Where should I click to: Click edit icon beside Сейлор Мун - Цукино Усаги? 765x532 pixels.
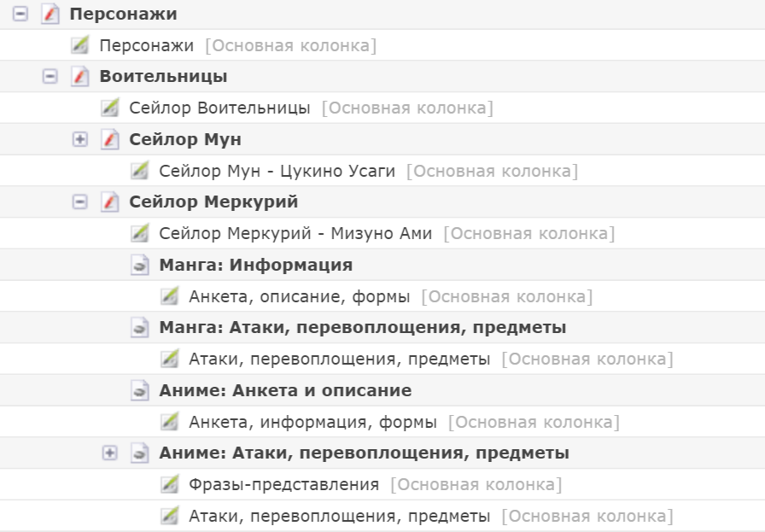click(140, 171)
